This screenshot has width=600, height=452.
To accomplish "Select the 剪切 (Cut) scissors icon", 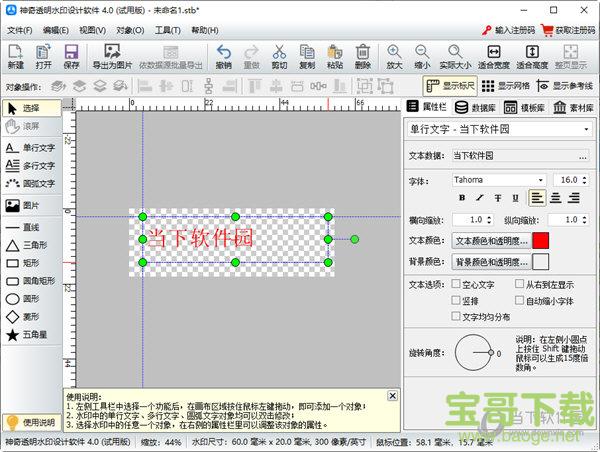I will [x=279, y=56].
